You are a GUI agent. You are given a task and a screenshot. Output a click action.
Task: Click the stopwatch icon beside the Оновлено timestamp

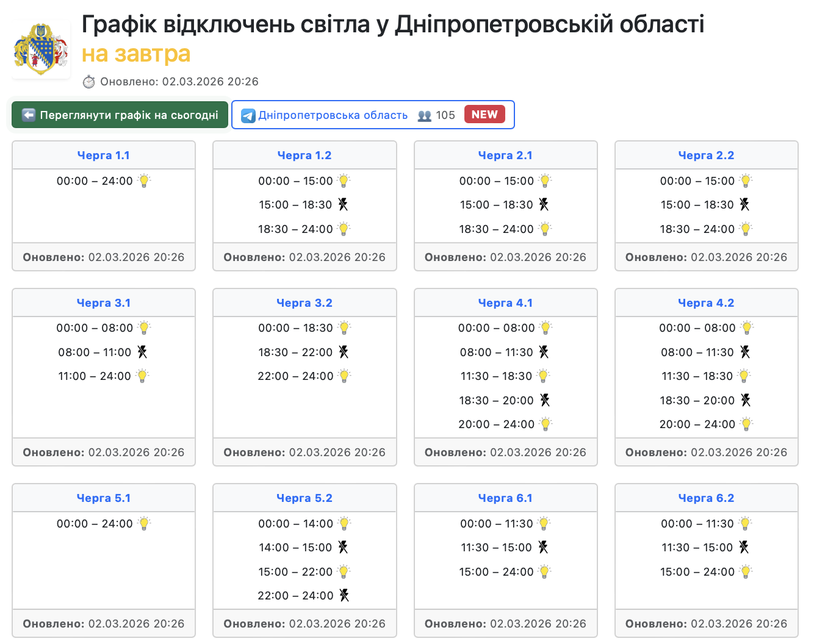(89, 82)
